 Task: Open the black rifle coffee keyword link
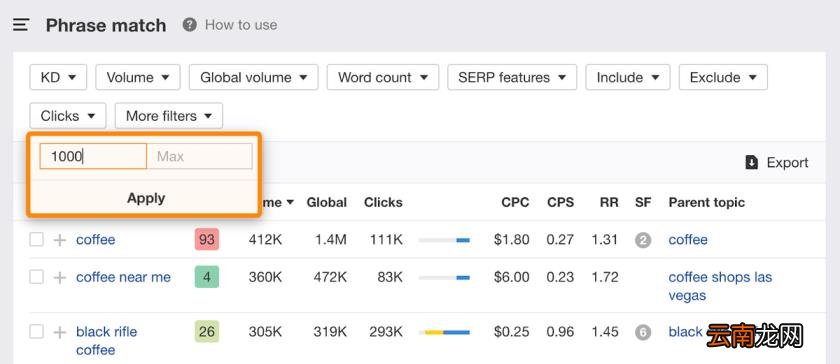point(107,341)
